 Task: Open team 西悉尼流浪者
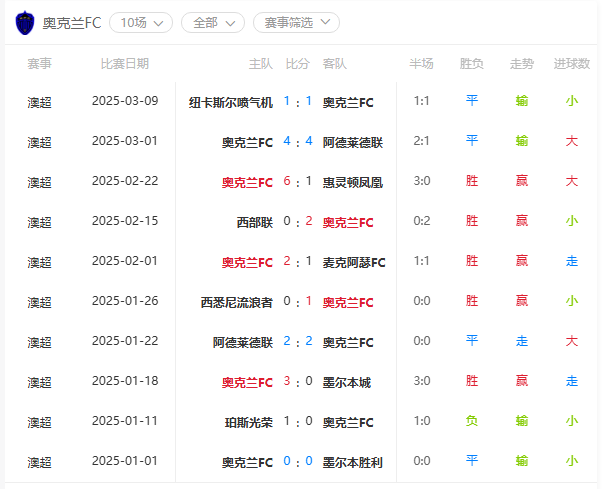tap(236, 302)
